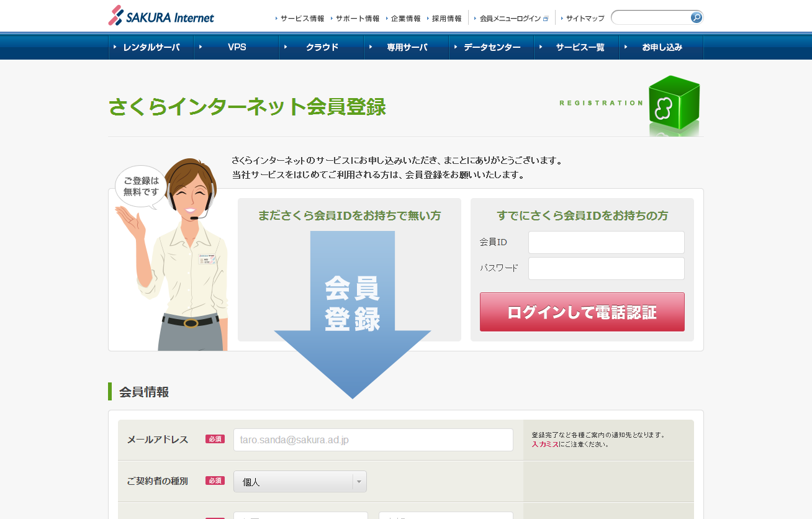The image size is (812, 519).
Task: Focus the メールアドレス input field
Action: click(x=373, y=440)
